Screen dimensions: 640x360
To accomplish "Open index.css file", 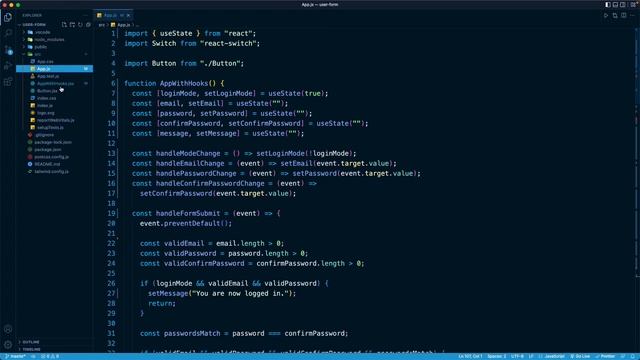I will pyautogui.click(x=54, y=98).
